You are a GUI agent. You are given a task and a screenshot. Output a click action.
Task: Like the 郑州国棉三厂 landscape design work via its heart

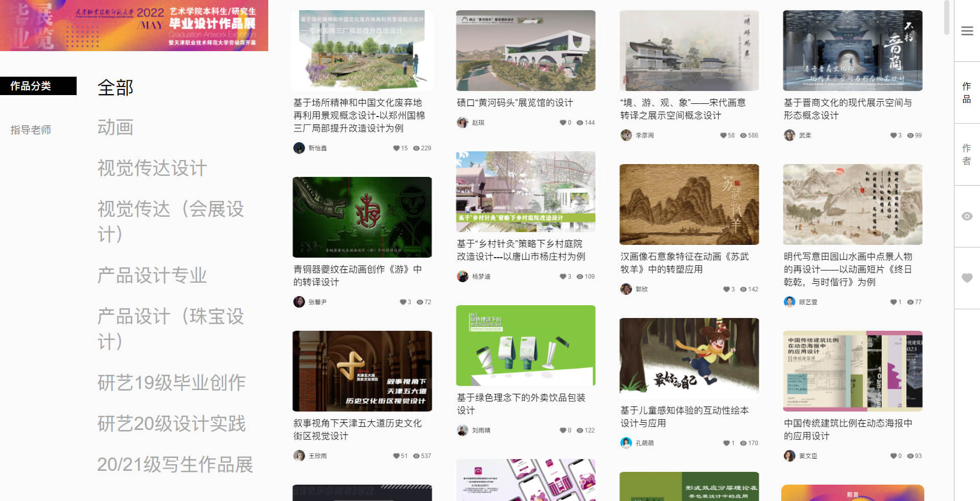(x=396, y=148)
